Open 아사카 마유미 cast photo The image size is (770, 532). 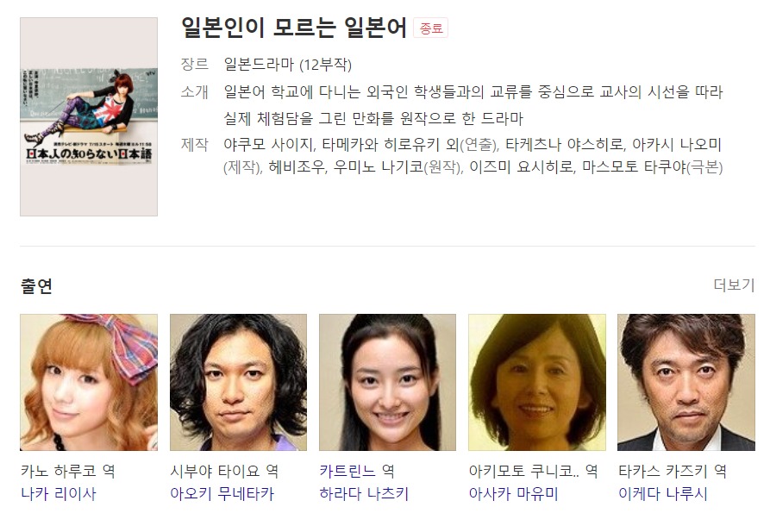coord(537,382)
